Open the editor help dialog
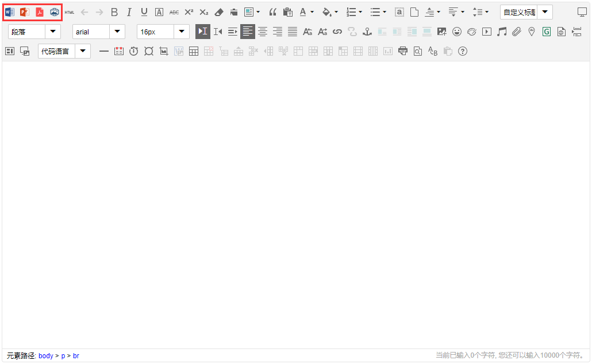 pyautogui.click(x=463, y=51)
